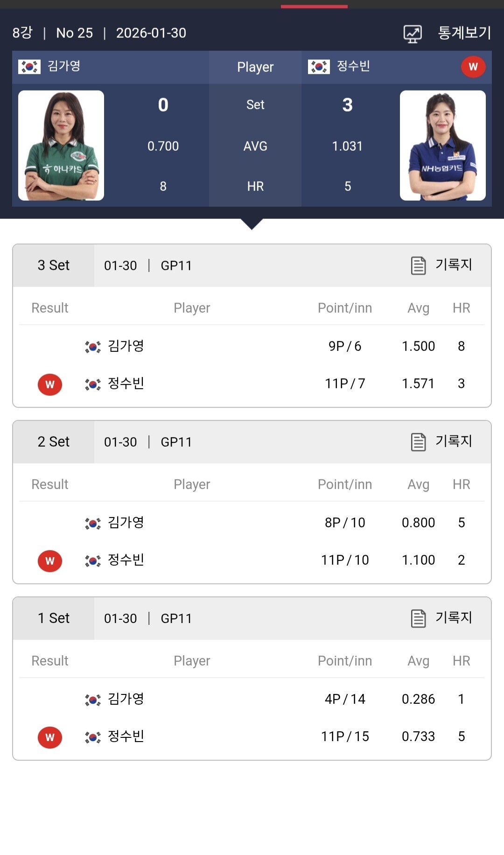Select the winner W badge beside 정수빈 header
Screen dimensions: 504x855
[473, 67]
